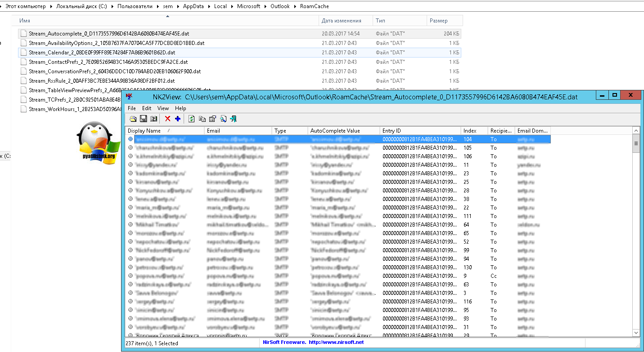644x352 pixels.
Task: Delete selected record with red X icon
Action: pos(167,119)
